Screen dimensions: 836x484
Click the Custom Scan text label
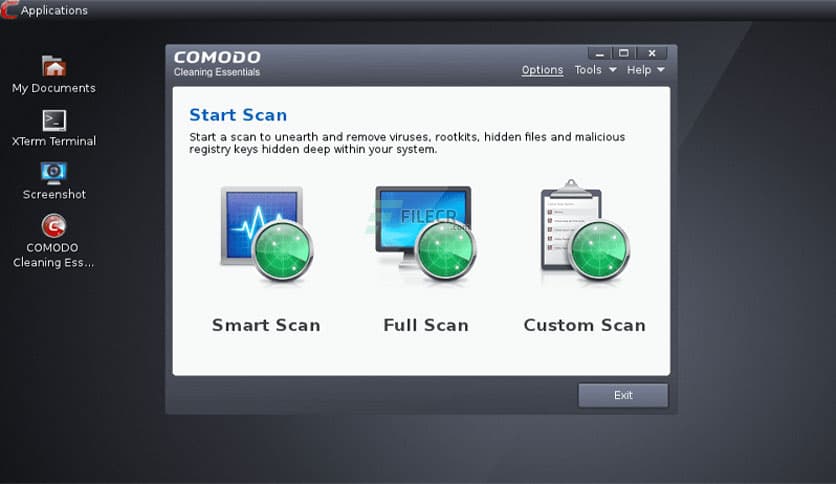pos(584,325)
